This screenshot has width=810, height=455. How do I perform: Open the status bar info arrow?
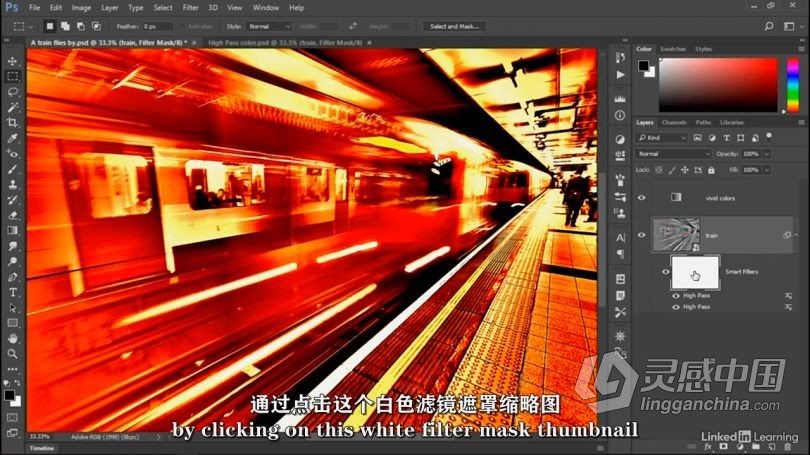pyautogui.click(x=158, y=437)
